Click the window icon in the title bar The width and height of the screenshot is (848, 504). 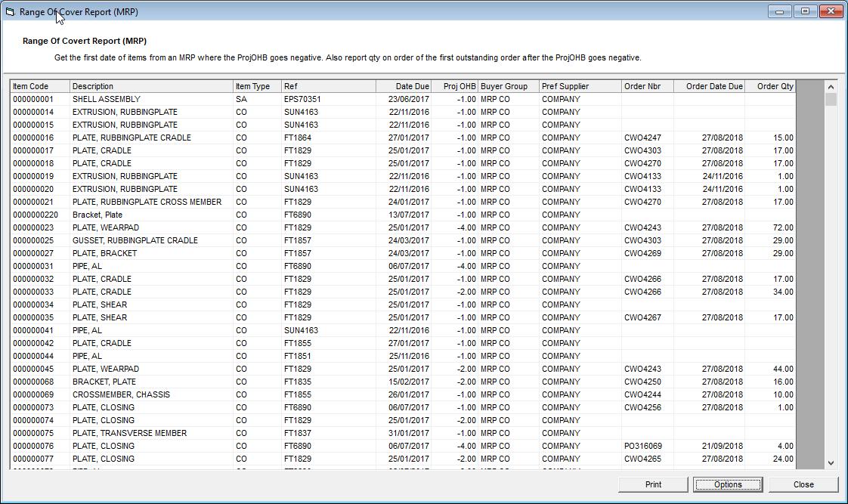click(10, 12)
